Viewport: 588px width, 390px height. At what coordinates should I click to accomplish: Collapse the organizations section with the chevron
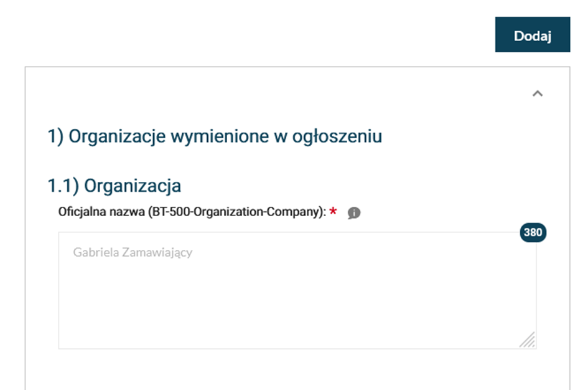(x=538, y=94)
